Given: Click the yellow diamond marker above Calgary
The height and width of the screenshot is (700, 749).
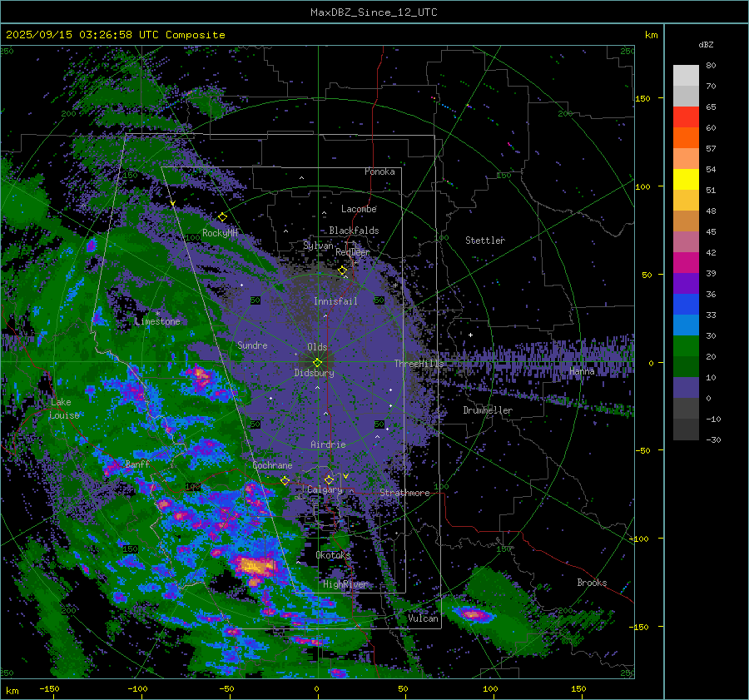Looking at the screenshot, I should point(329,479).
